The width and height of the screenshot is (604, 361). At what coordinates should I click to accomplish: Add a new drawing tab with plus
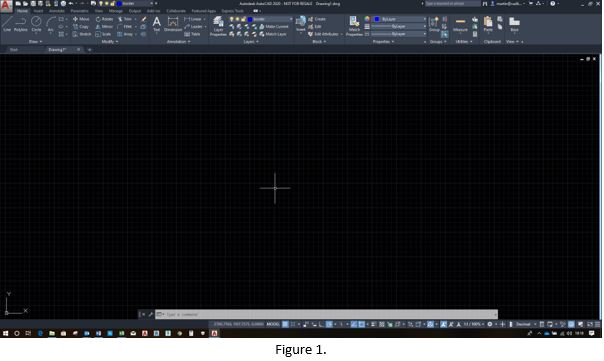pyautogui.click(x=89, y=50)
